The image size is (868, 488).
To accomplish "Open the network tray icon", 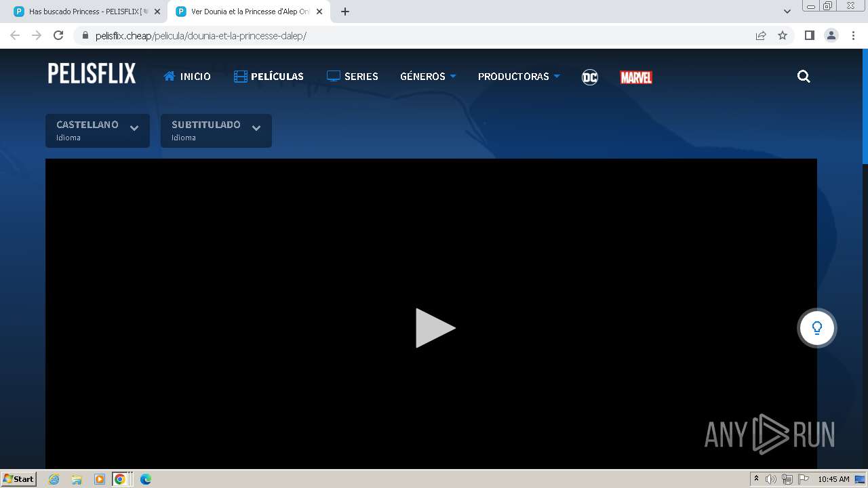I will point(787,479).
